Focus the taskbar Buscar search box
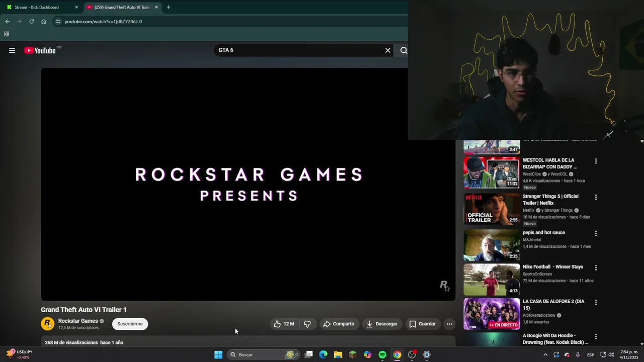Image resolution: width=644 pixels, height=362 pixels. 264,355
